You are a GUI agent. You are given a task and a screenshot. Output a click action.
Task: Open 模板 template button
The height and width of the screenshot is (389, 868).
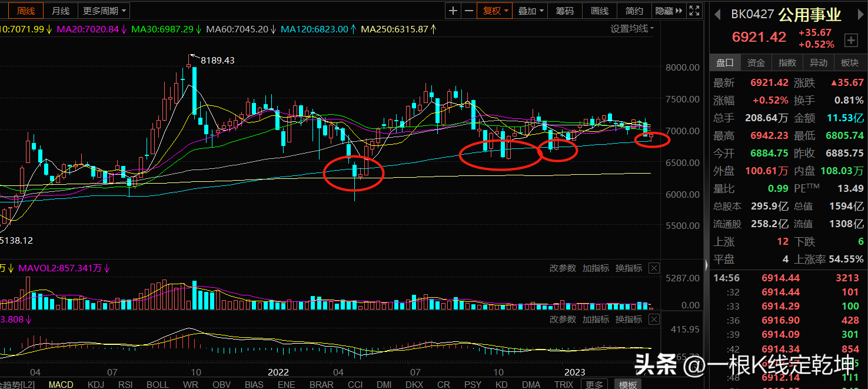[627, 384]
